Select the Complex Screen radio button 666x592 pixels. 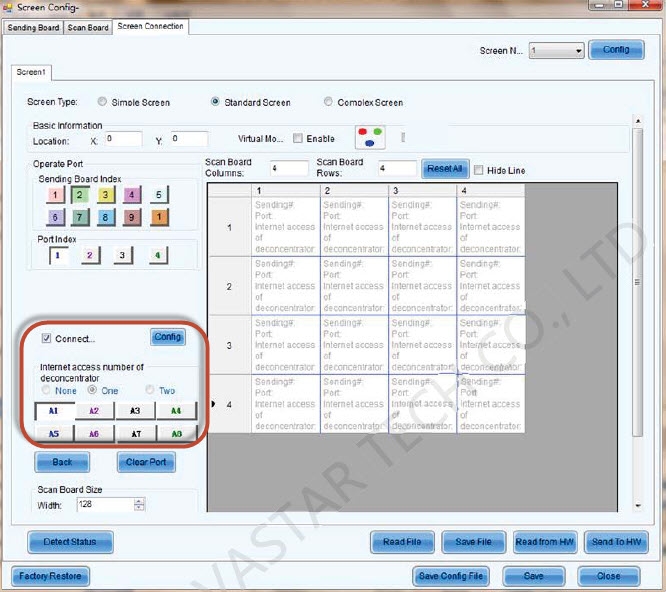pos(329,102)
